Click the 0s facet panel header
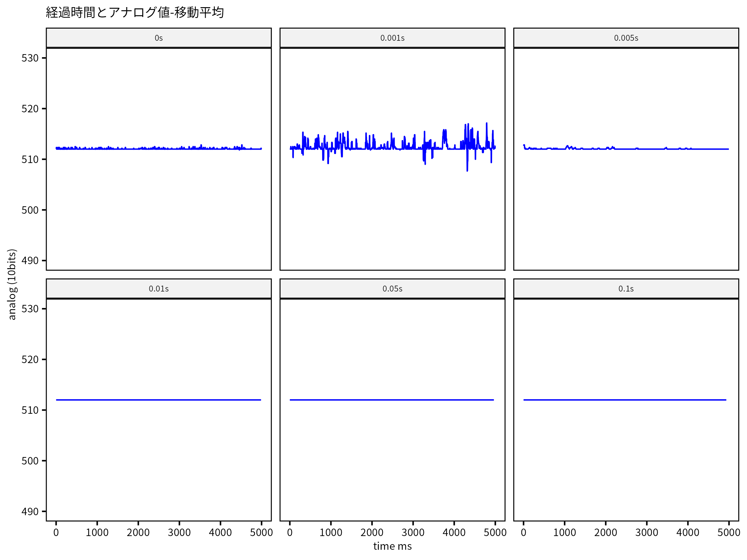This screenshot has height=560, width=747. tap(158, 38)
